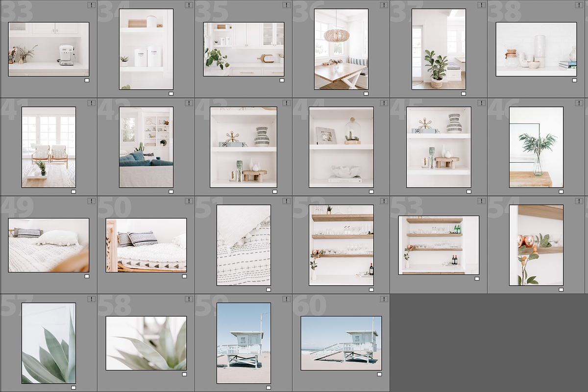This screenshot has width=588, height=392.
Task: Click the color label swatch under photo 52
Action: [371, 290]
